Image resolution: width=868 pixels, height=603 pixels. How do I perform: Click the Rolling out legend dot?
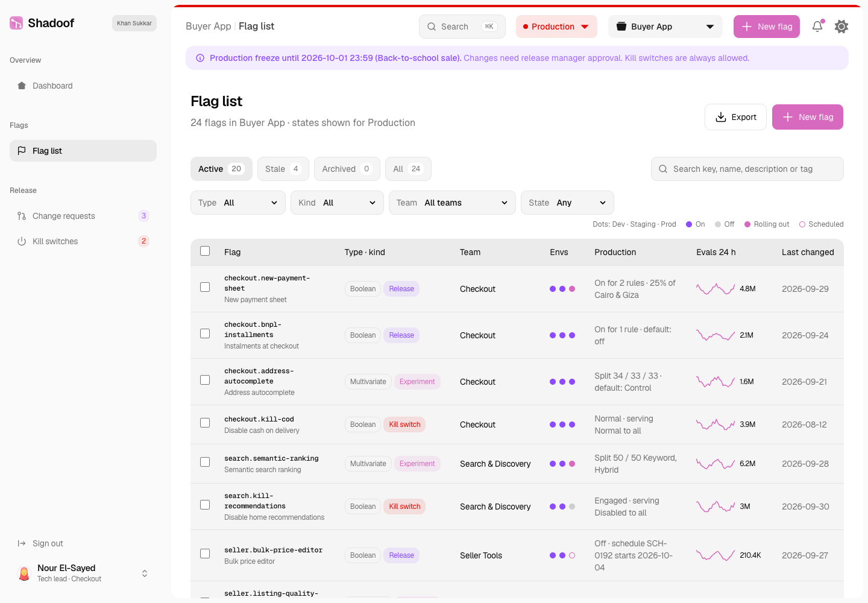(747, 224)
